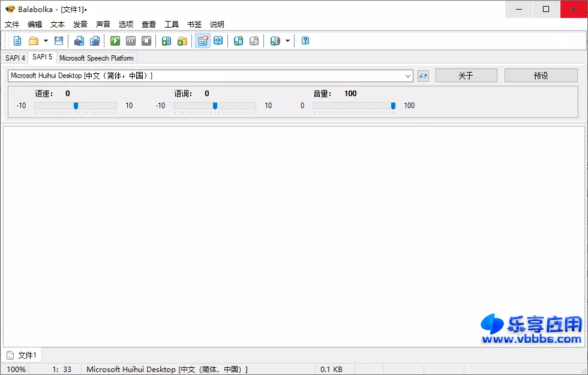588x375 pixels.
Task: Switch to the SAPI 4 tab
Action: (x=14, y=58)
